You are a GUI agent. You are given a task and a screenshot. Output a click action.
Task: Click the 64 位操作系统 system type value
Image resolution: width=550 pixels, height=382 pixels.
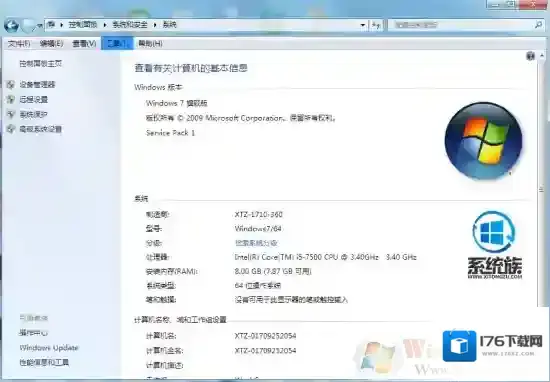[x=257, y=286]
